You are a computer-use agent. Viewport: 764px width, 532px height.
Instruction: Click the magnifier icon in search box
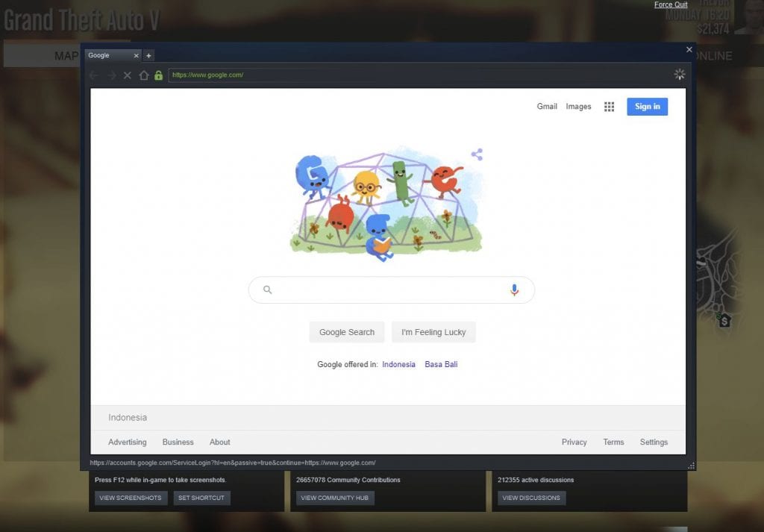tap(268, 290)
